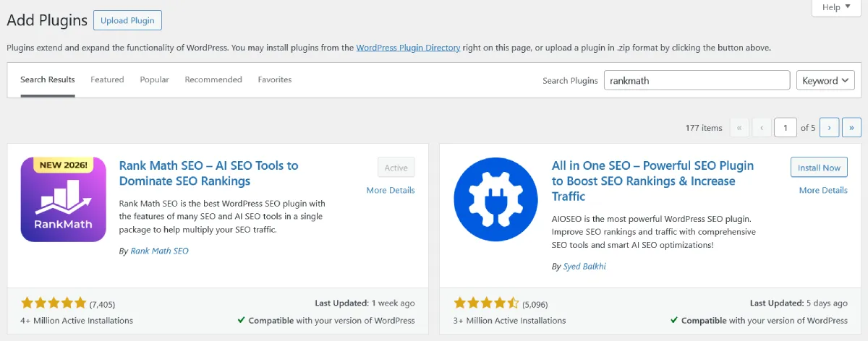Open the Help dropdown tab
The height and width of the screenshot is (341, 868).
(836, 7)
